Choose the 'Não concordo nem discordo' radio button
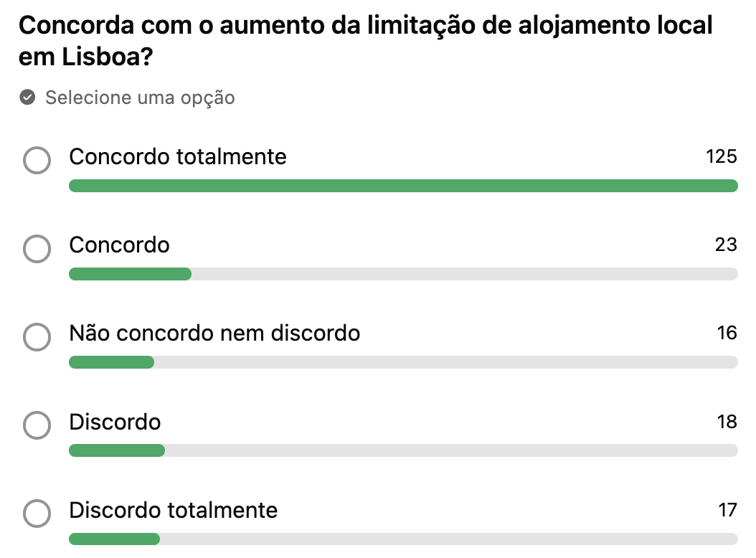 37,337
